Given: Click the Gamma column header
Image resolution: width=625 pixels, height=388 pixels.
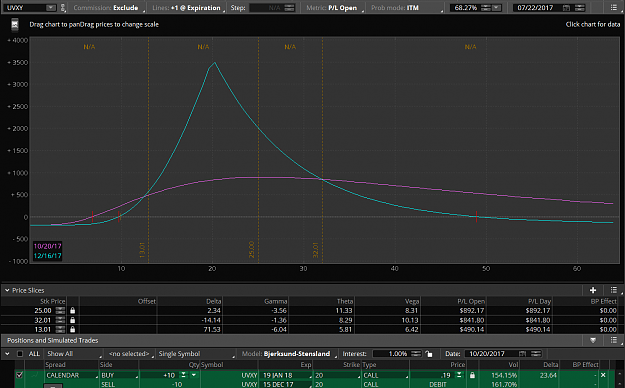Looking at the screenshot, I should pyautogui.click(x=276, y=301).
